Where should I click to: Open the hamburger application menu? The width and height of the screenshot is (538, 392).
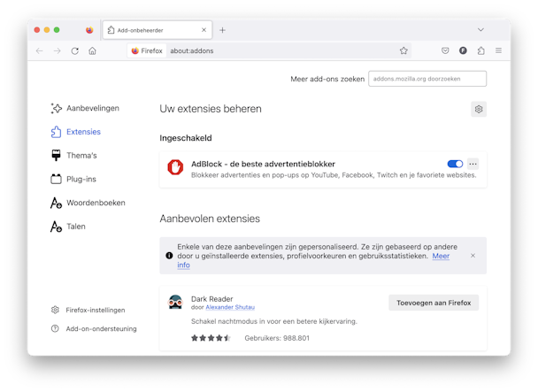[498, 50]
